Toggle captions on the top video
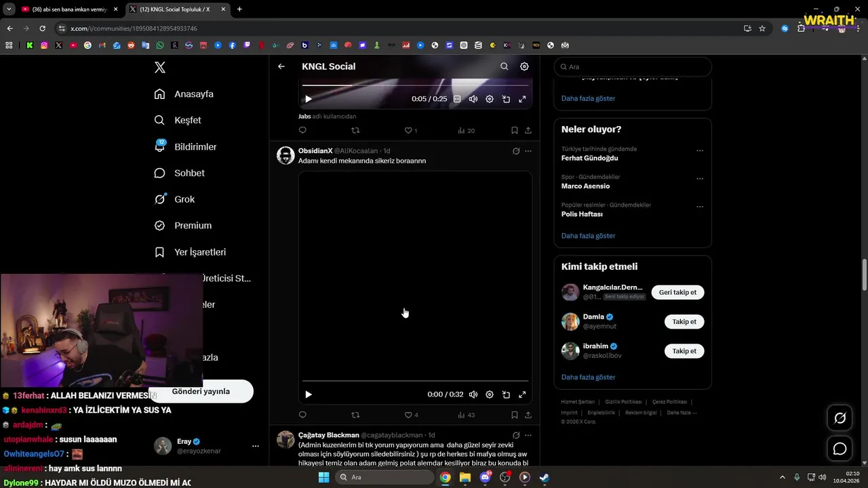The image size is (868, 488). tap(457, 99)
